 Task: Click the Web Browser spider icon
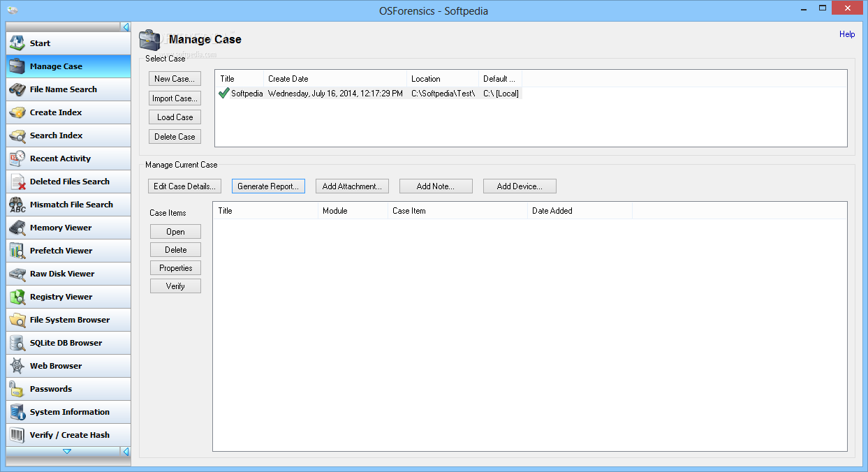17,366
